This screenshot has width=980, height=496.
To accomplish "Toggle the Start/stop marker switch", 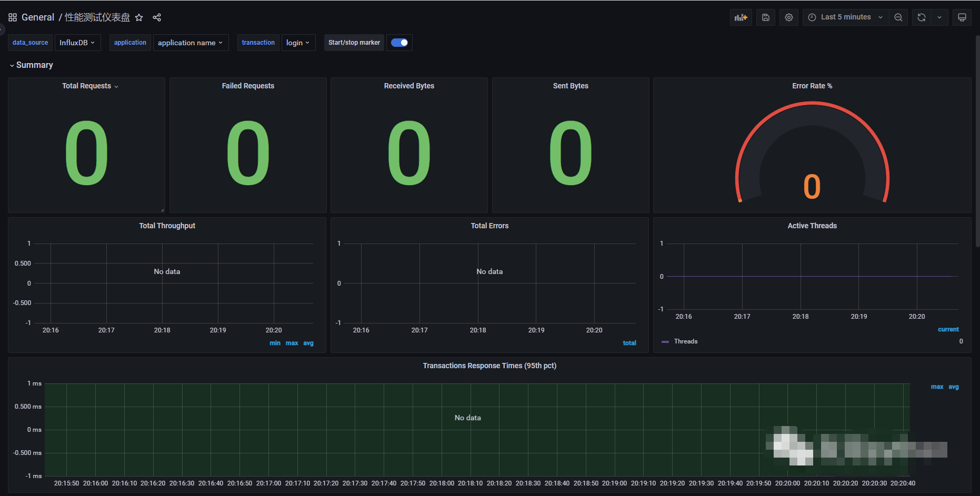I will (x=399, y=43).
